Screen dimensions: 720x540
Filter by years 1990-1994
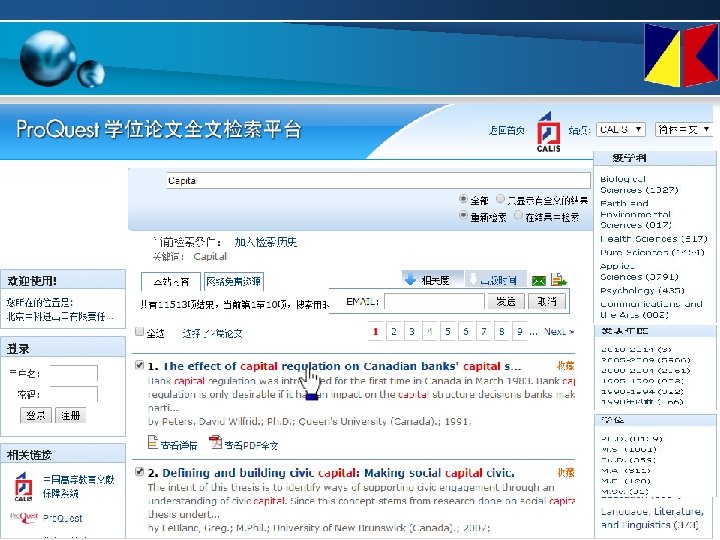coord(642,391)
